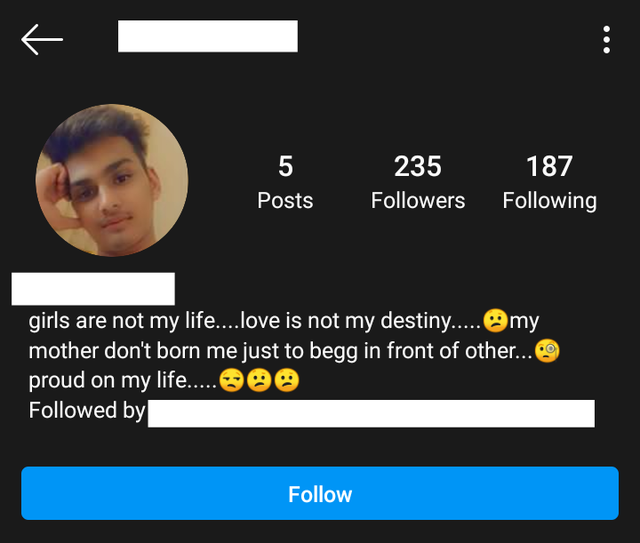Viewport: 640px width, 543px height.
Task: Go back using the left arrow icon
Action: coord(42,40)
